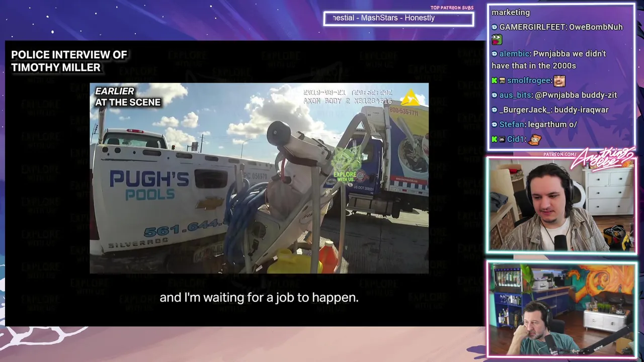The width and height of the screenshot is (644, 362).
Task: Click the frog emote under GAMERGIRLFEET's message
Action: point(497,39)
